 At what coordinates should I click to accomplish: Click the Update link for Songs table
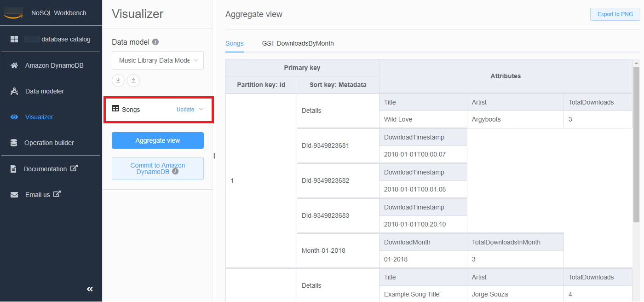185,110
